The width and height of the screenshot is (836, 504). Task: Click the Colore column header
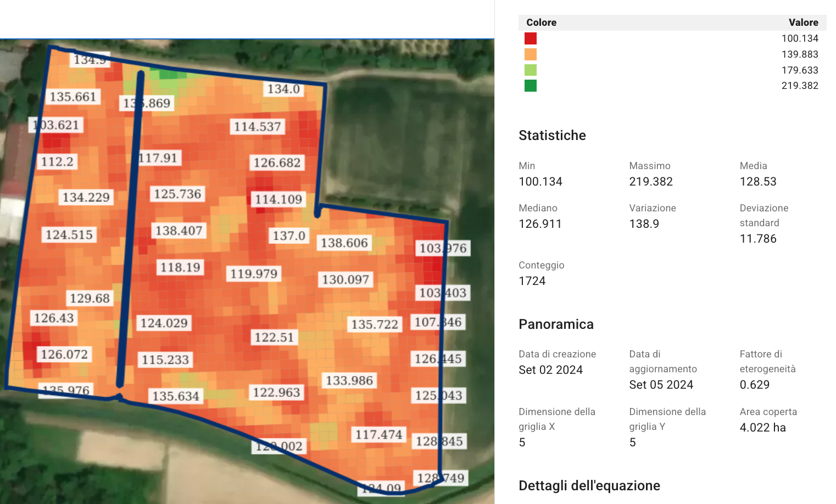(541, 23)
